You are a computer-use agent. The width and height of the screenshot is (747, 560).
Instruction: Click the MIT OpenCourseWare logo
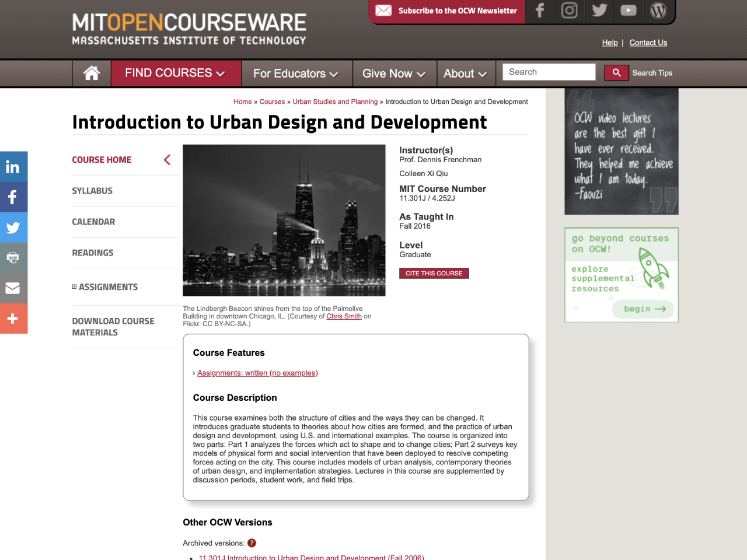tap(189, 29)
